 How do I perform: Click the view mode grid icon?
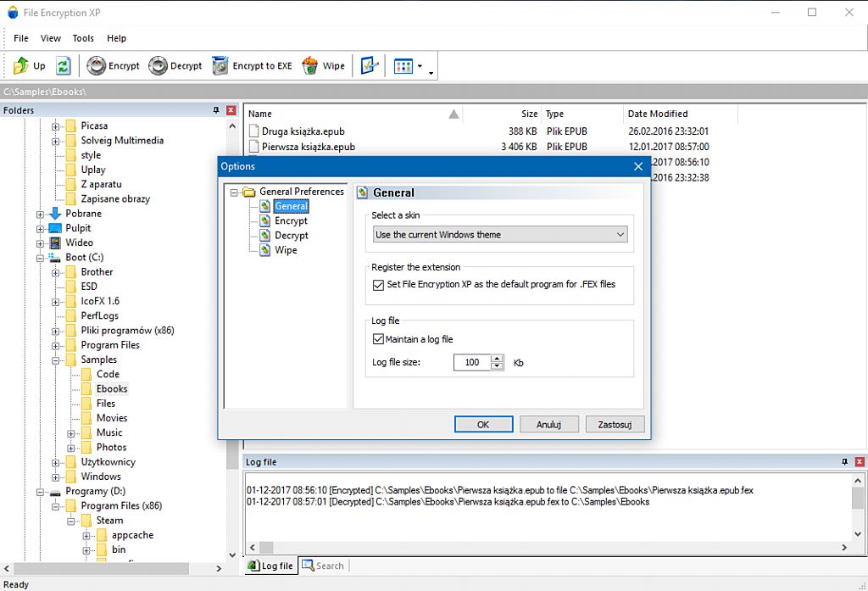click(403, 66)
